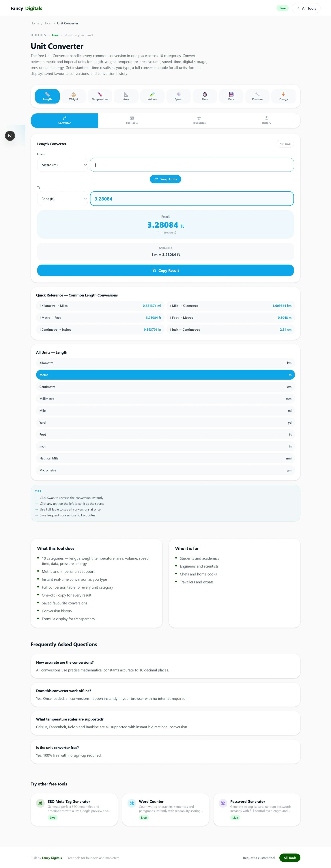This screenshot has width=331, height=868.
Task: Open the History tab
Action: [x=266, y=121]
